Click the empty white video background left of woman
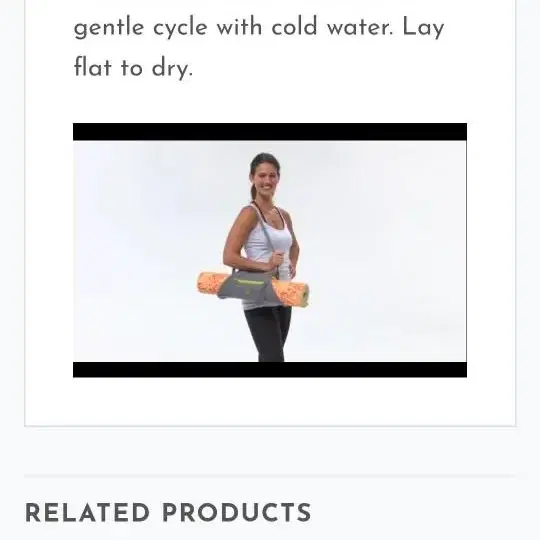This screenshot has height=540, width=540. pyautogui.click(x=148, y=251)
